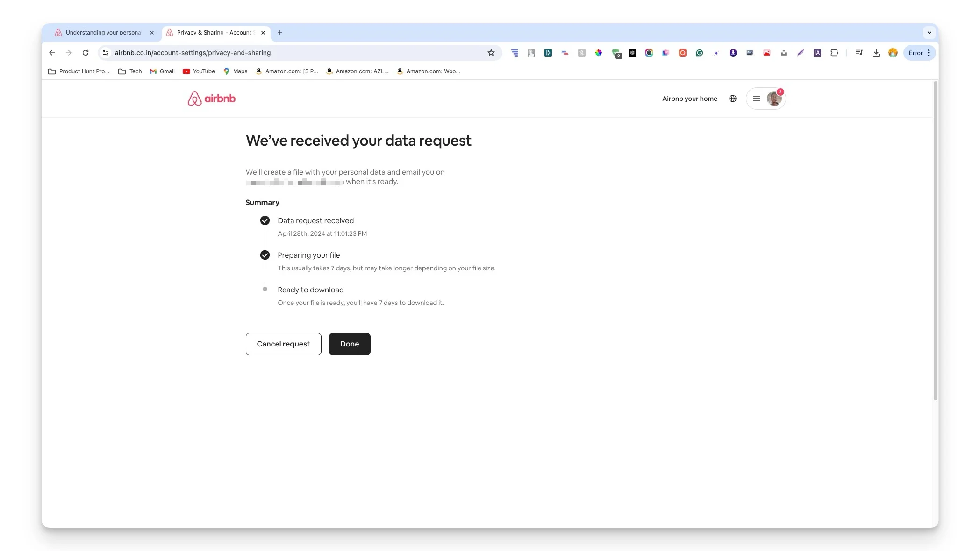Toggle the 'Ready to download' status indicator

[265, 290]
